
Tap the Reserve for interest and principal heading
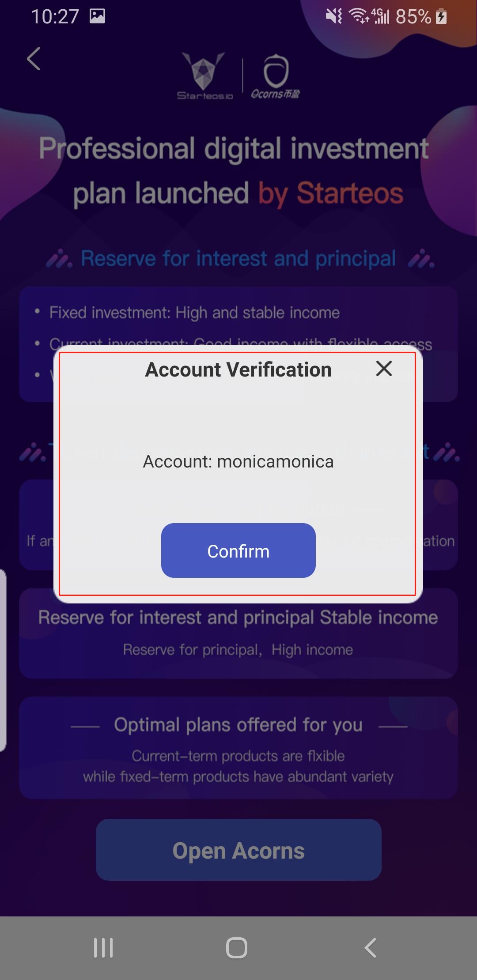coord(238,258)
